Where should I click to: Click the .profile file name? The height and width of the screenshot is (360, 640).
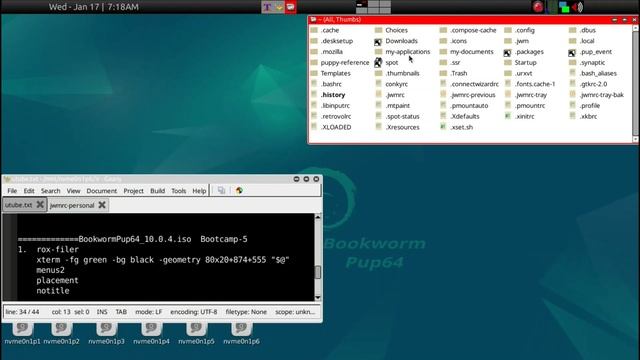pyautogui.click(x=590, y=105)
